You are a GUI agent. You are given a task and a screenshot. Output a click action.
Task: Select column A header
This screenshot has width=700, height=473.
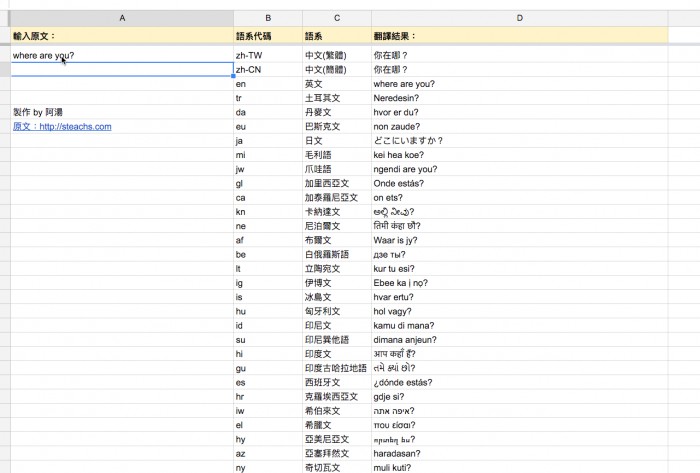pyautogui.click(x=122, y=18)
